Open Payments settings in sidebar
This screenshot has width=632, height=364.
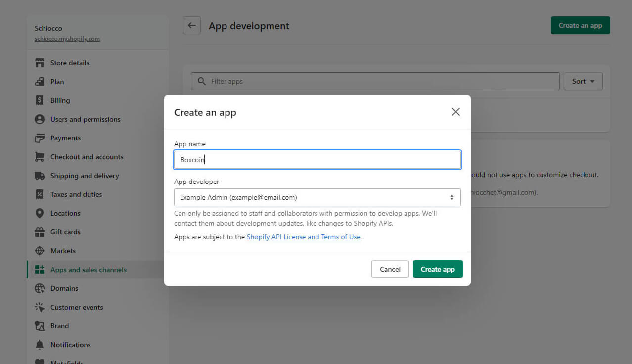point(65,138)
